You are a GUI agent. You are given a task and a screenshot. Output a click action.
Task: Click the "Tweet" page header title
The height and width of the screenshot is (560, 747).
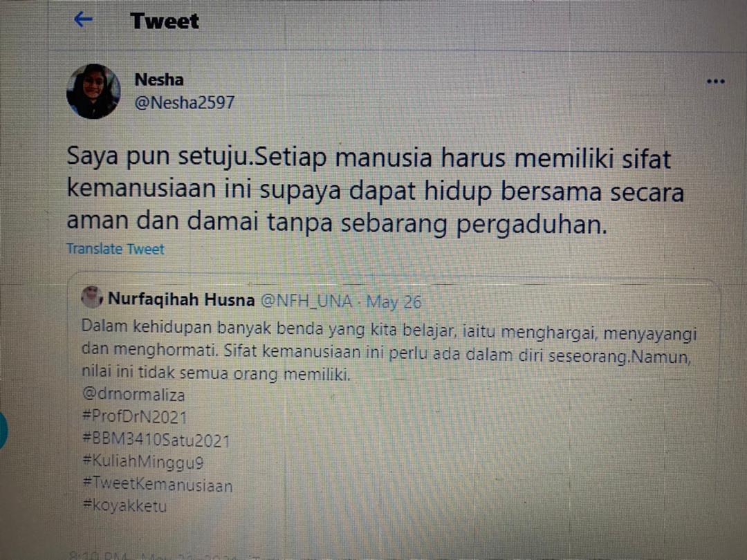point(165,21)
